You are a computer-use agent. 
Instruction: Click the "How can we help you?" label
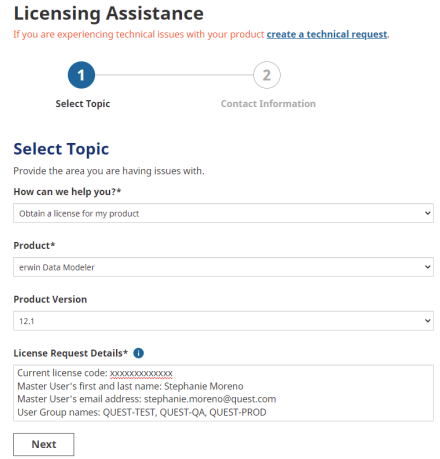tap(67, 192)
